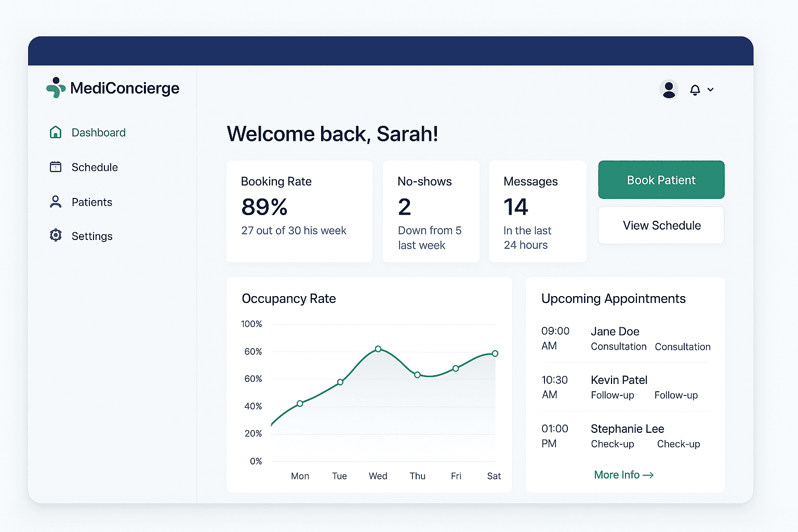Click the Patients person icon
Image resolution: width=798 pixels, height=532 pixels.
coord(56,202)
